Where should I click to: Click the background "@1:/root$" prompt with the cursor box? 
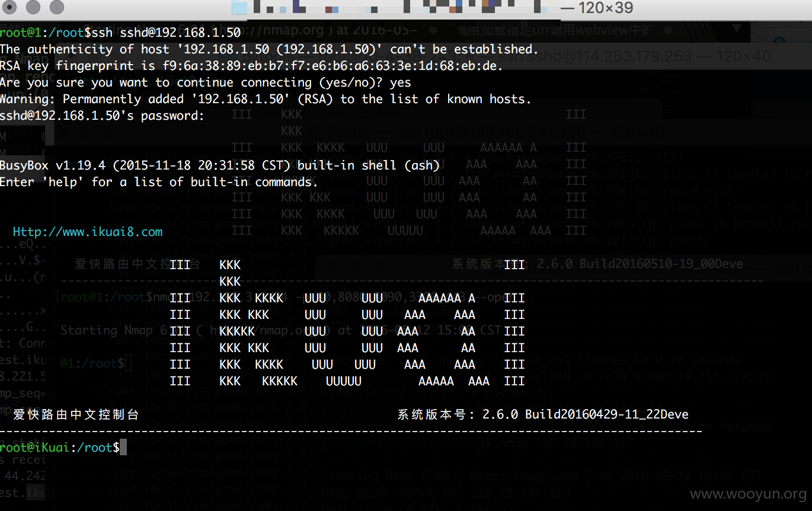click(x=95, y=362)
